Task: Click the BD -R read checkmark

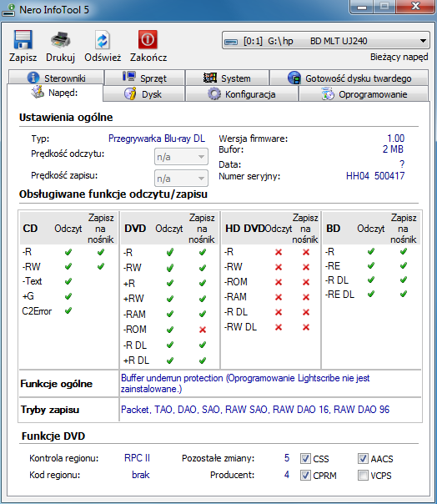Action: coord(371,251)
